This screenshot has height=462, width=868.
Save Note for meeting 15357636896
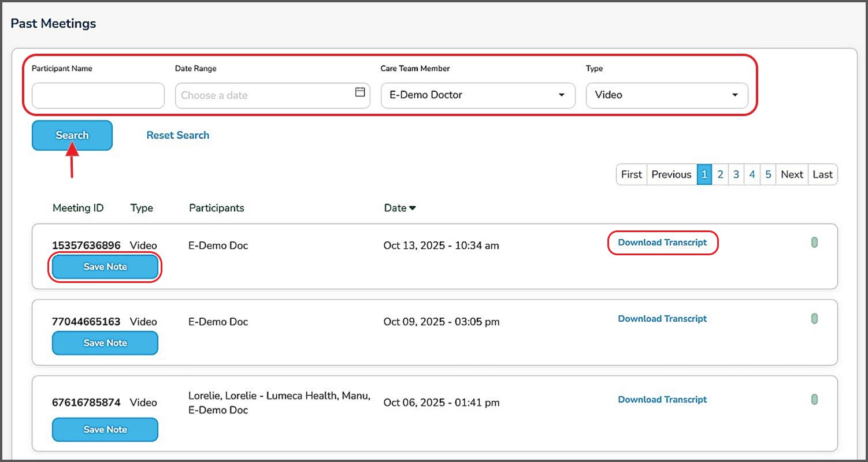coord(105,267)
